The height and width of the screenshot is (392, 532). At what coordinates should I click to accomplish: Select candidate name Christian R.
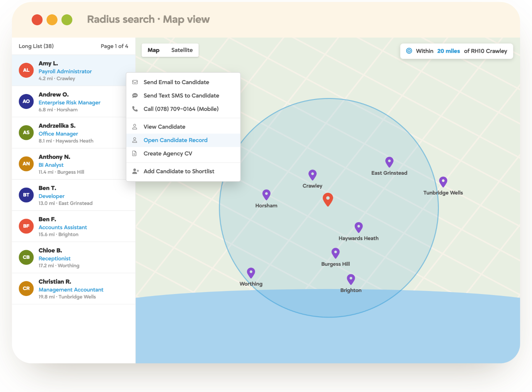click(x=55, y=282)
